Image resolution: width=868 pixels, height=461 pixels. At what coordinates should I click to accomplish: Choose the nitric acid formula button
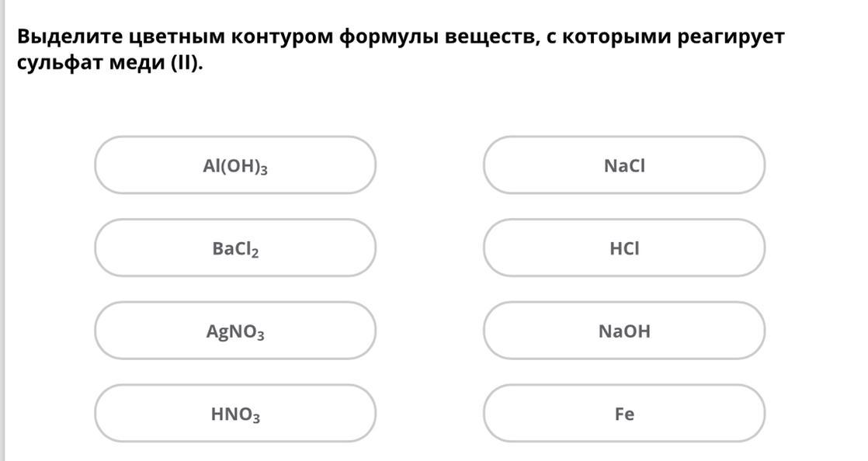235,414
